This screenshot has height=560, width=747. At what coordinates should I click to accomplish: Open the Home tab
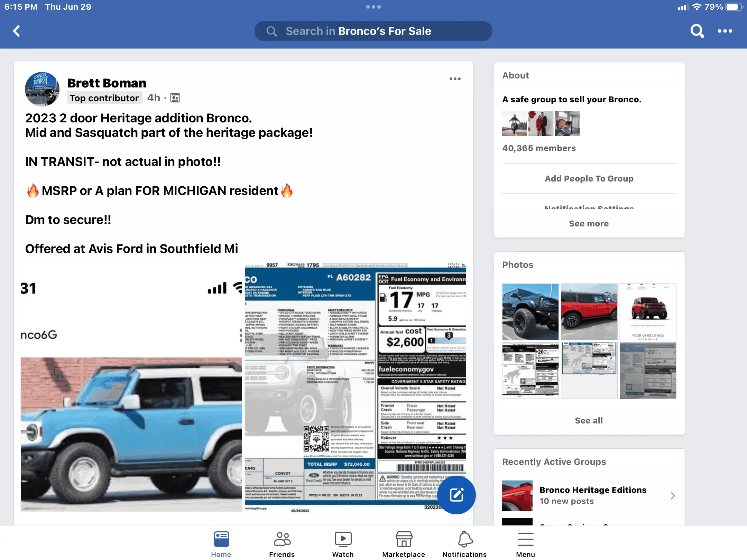221,544
